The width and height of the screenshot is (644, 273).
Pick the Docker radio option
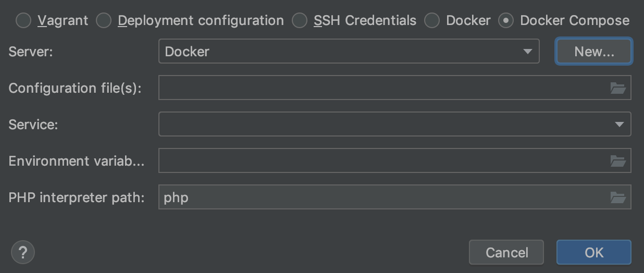[x=432, y=21]
